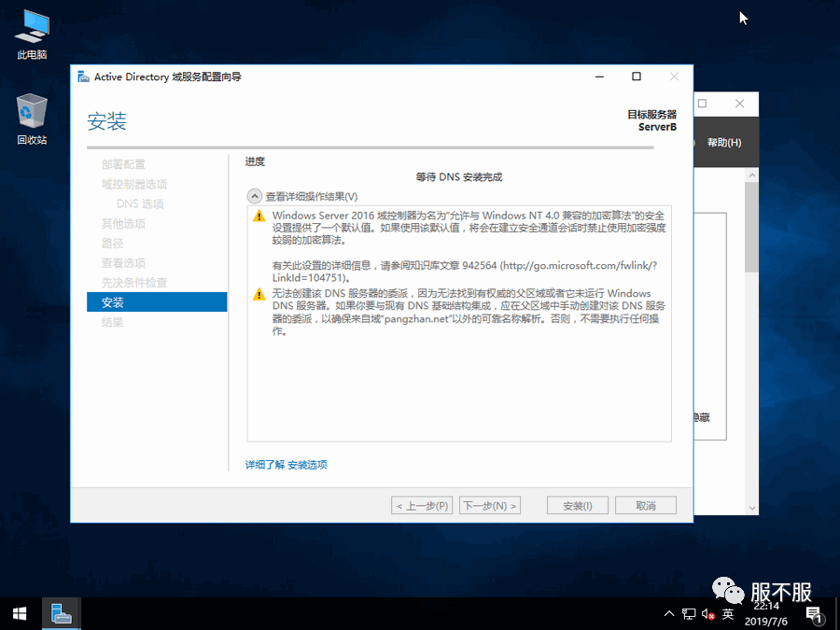
Task: Maximize the background Server Manager window
Action: pos(702,104)
